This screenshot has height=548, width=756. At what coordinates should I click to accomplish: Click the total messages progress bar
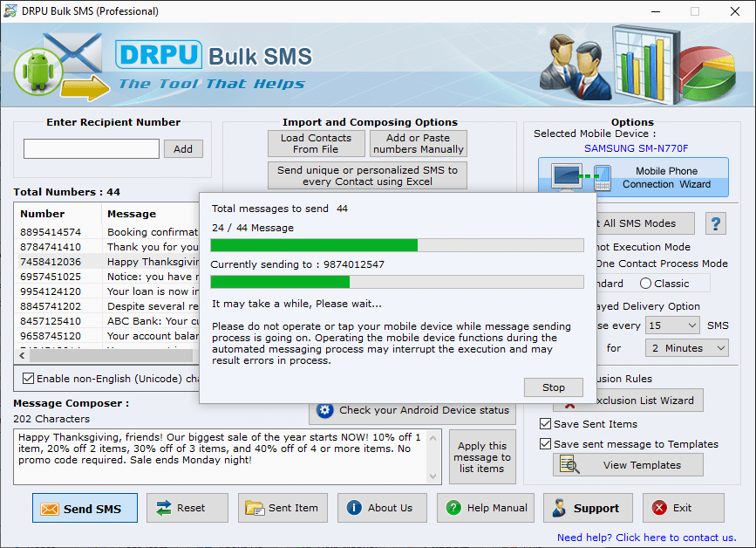coord(398,245)
